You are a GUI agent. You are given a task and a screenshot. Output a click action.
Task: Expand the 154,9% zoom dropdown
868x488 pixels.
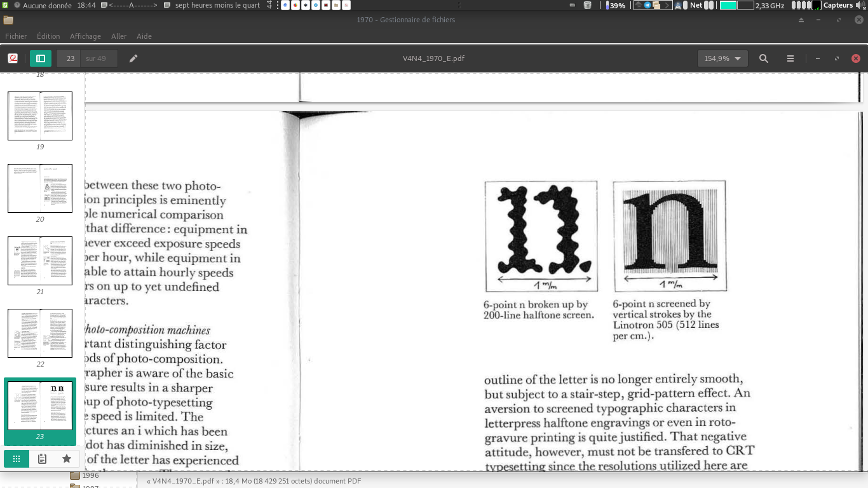click(x=722, y=58)
